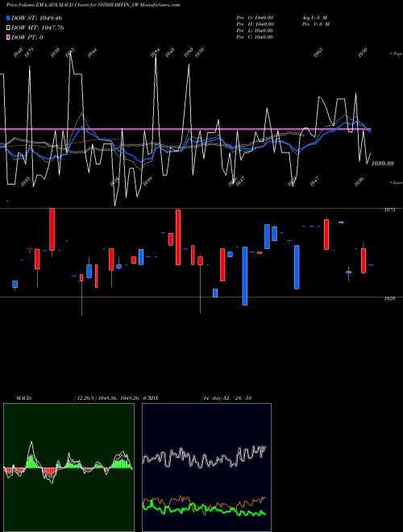Click the white DOW MT legend swatch
The image size is (403, 532).
(x=8, y=27)
